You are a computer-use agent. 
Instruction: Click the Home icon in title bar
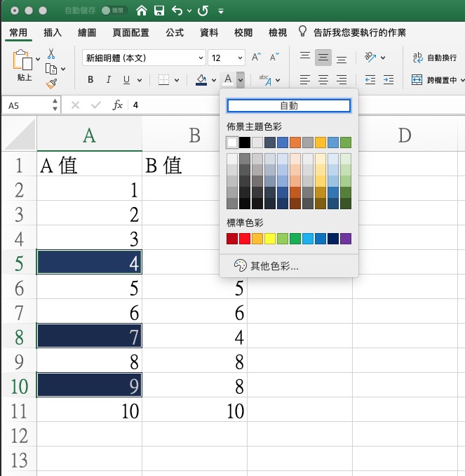[x=142, y=11]
